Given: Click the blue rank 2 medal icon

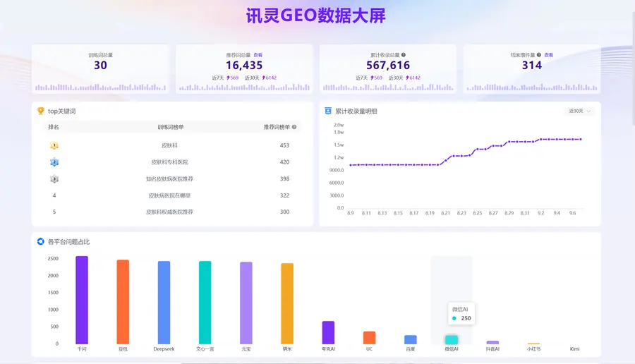Looking at the screenshot, I should [x=54, y=162].
